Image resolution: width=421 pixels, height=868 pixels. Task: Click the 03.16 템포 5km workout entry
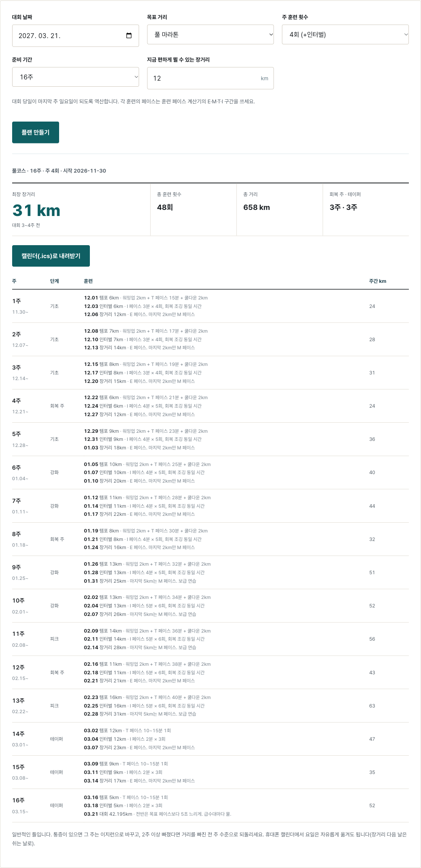[126, 797]
